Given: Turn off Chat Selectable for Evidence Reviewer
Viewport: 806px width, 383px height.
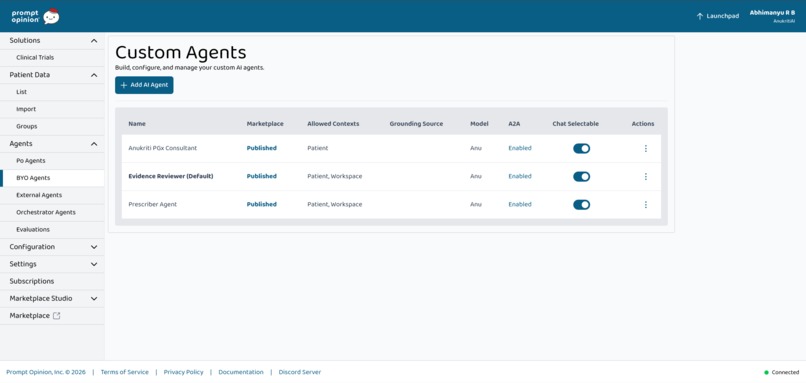Looking at the screenshot, I should (581, 176).
